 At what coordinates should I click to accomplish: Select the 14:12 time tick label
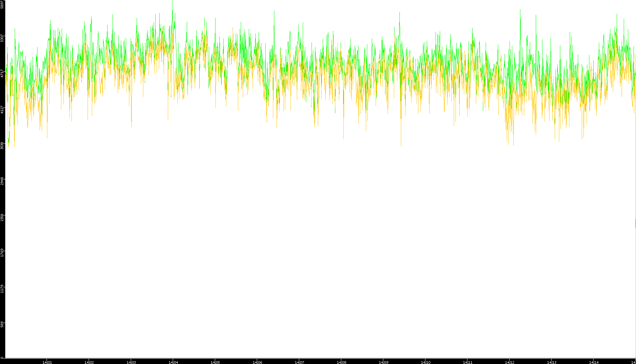(510, 362)
